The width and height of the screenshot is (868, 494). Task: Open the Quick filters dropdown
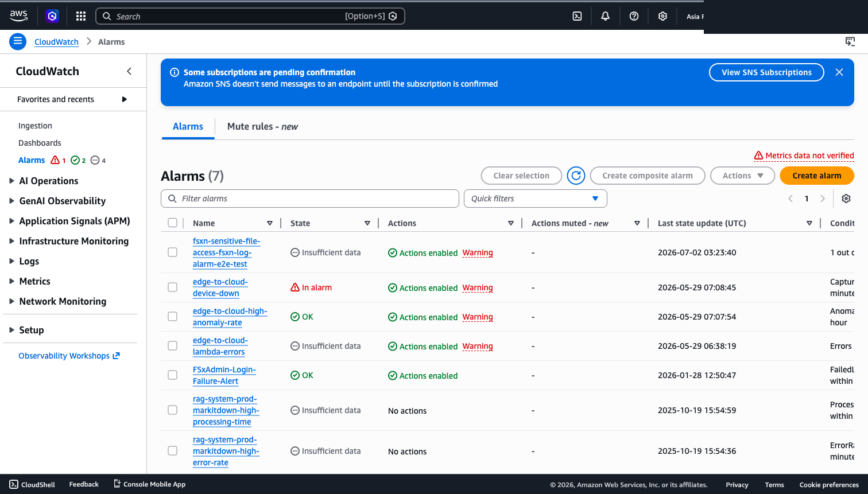(535, 199)
